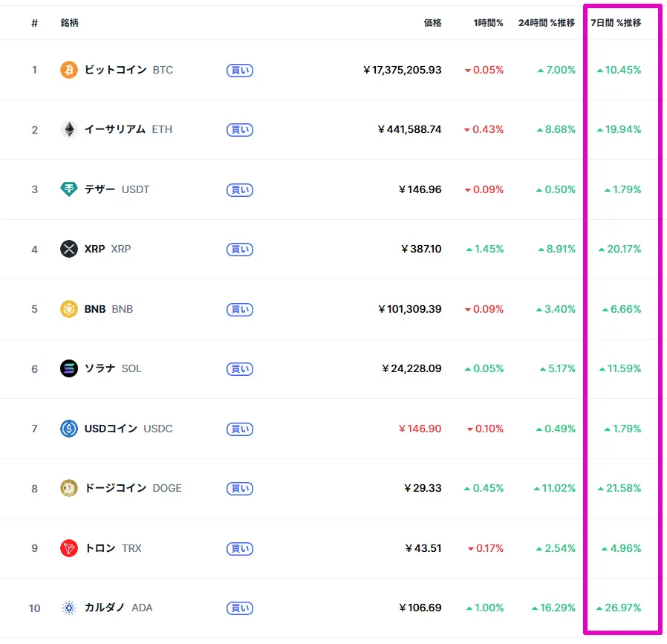The width and height of the screenshot is (667, 644).
Task: Click 買い button in テザー row
Action: (240, 189)
